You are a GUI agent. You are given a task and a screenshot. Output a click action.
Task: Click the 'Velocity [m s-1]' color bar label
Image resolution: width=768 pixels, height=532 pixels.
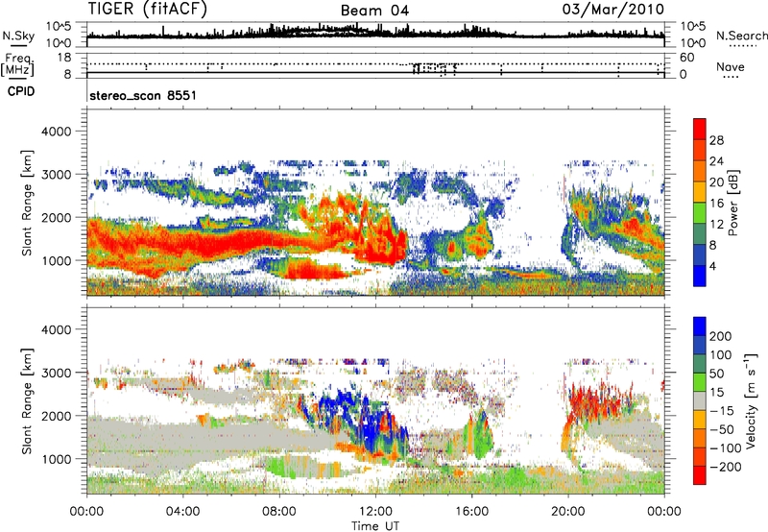click(x=750, y=400)
